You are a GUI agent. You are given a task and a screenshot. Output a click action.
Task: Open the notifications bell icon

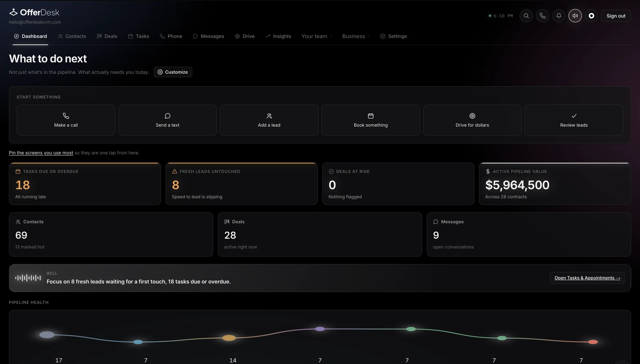tap(559, 16)
